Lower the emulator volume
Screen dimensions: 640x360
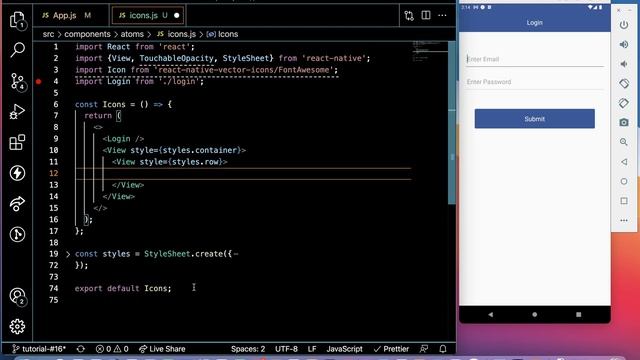pyautogui.click(x=624, y=64)
